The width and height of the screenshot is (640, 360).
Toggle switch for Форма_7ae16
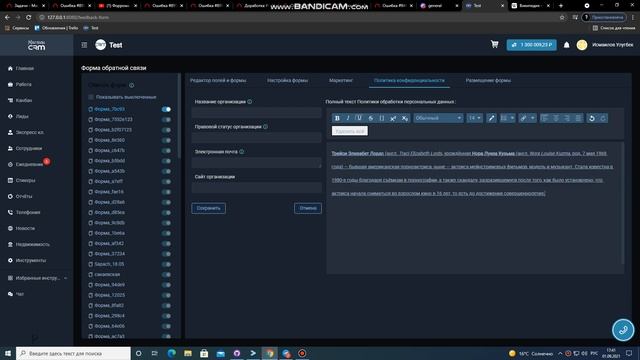coord(166,192)
